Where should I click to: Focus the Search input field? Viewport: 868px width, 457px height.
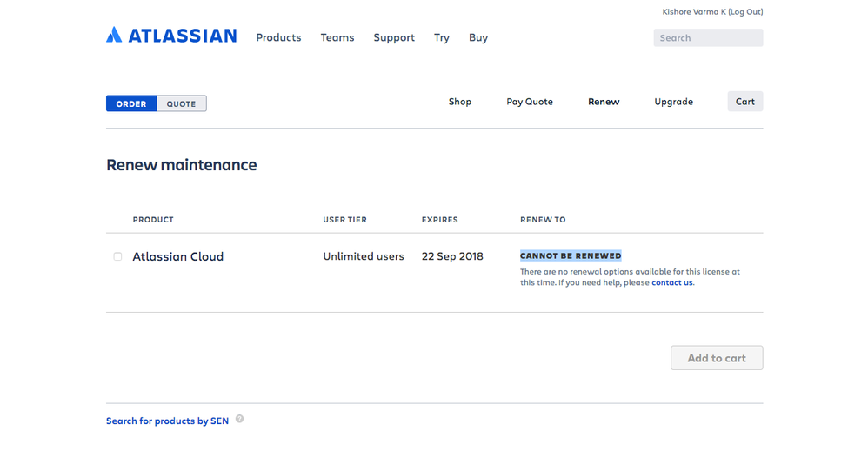[x=708, y=37]
